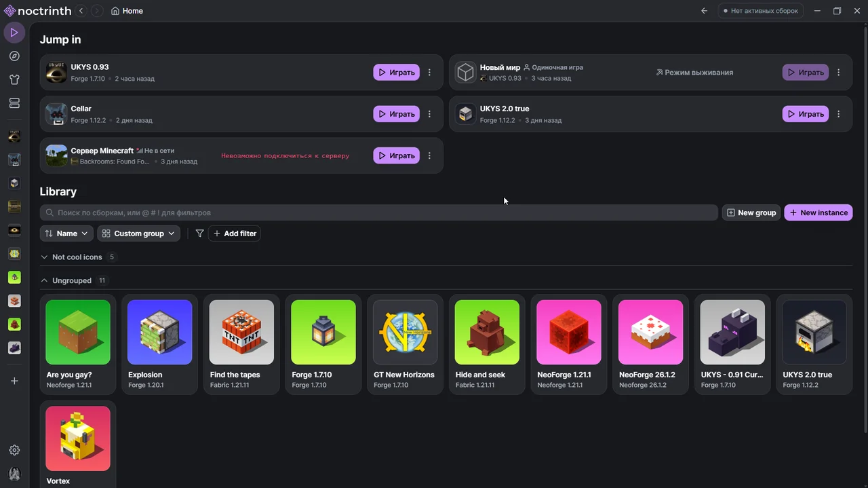This screenshot has height=488, width=868.
Task: Click the vertical scrollbar on the right
Action: pyautogui.click(x=865, y=228)
